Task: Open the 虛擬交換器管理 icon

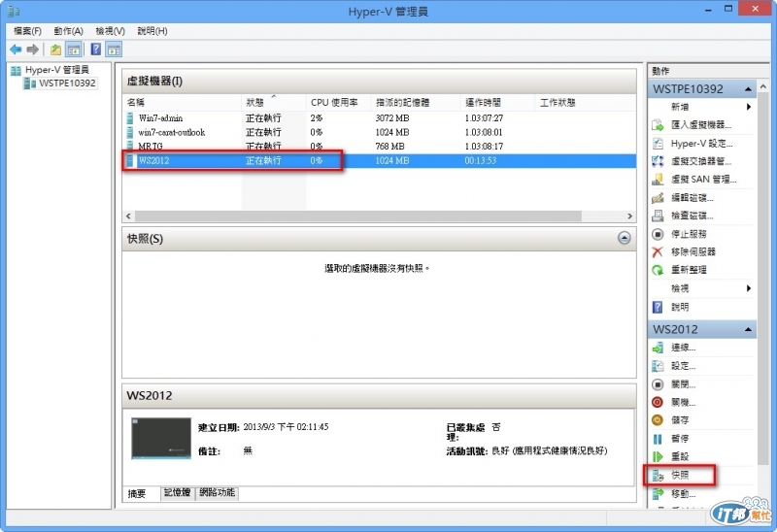Action: pyautogui.click(x=658, y=161)
